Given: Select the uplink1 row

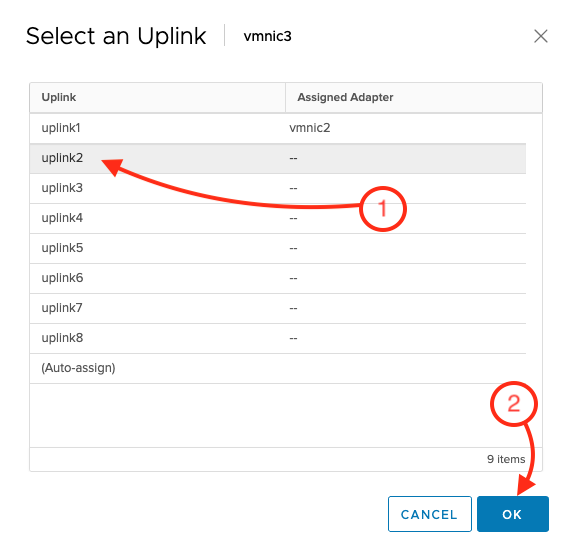Looking at the screenshot, I should [x=278, y=128].
